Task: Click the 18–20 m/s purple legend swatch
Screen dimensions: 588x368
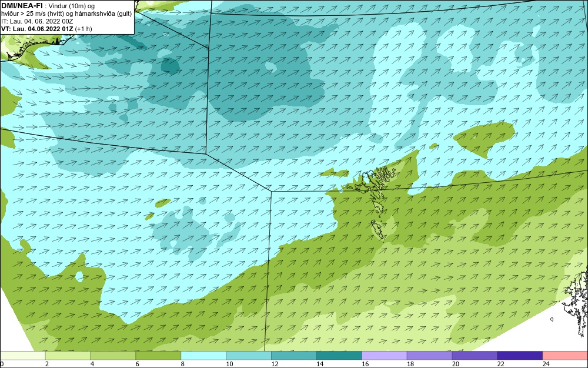Action: pos(429,356)
